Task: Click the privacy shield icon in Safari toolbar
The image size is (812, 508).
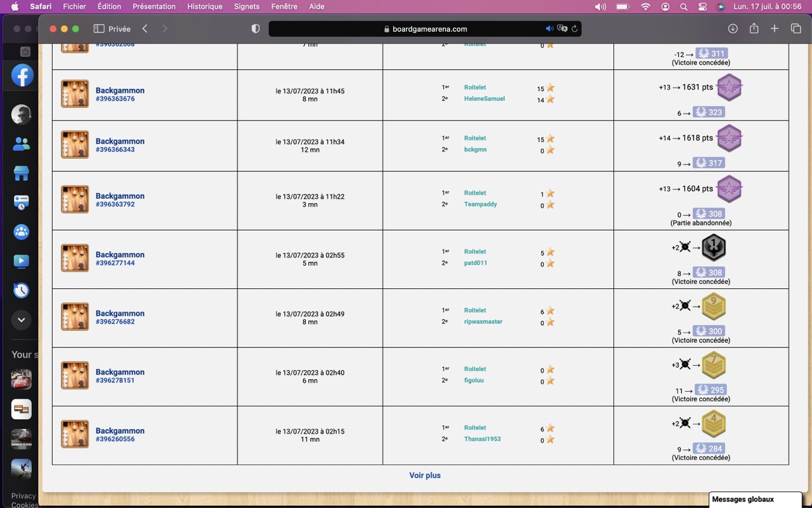Action: 256,29
